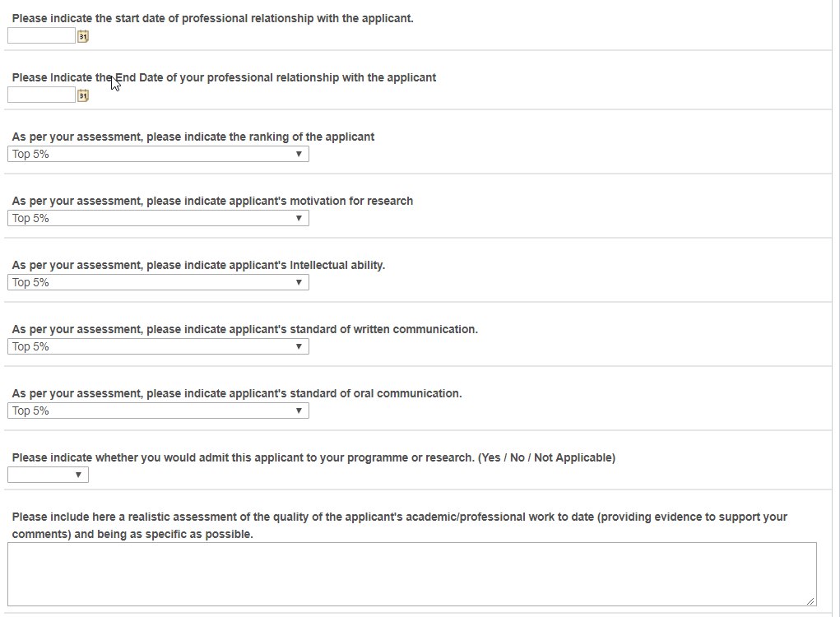The width and height of the screenshot is (840, 617).
Task: Expand the written communication standard dropdown
Action: pos(158,347)
